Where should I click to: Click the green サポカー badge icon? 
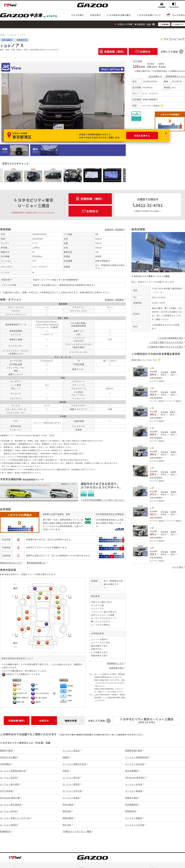(x=136, y=116)
